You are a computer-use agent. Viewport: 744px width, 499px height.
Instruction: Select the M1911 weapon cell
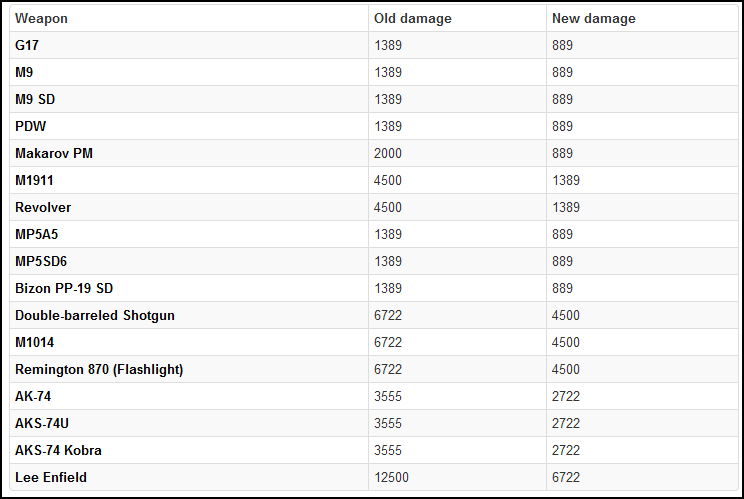pos(189,181)
